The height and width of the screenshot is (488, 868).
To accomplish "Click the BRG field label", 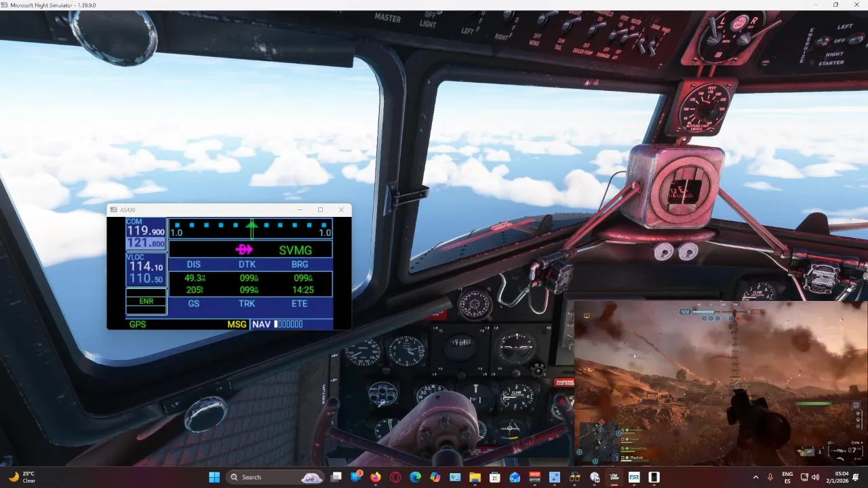I will pyautogui.click(x=300, y=264).
